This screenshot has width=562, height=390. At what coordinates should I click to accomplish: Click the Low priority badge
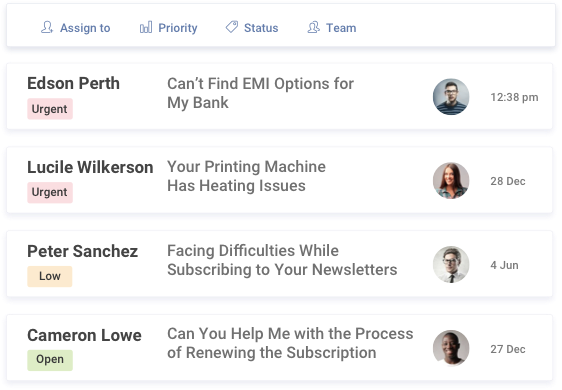[50, 276]
